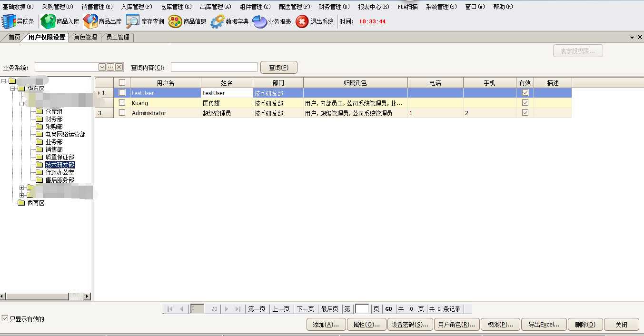This screenshot has height=336, width=644.
Task: Uncheck 只显示有效的 option
Action: (5, 318)
